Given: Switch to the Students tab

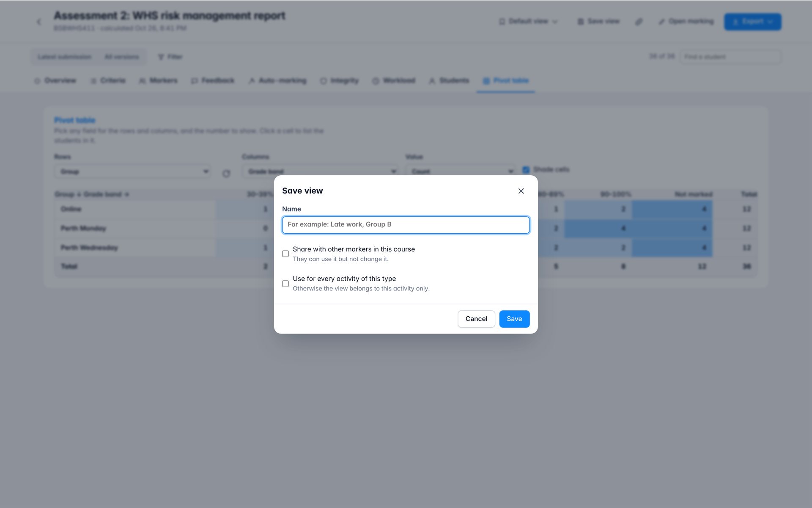Looking at the screenshot, I should [449, 80].
